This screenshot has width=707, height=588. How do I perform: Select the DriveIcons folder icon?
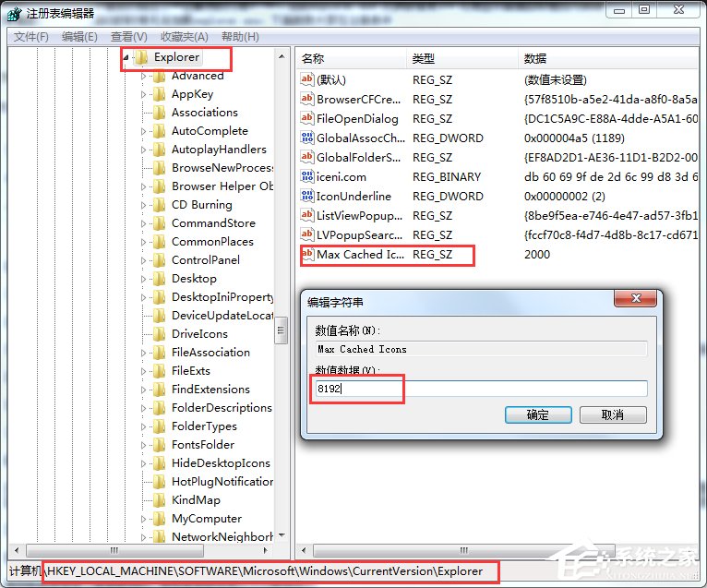click(159, 334)
